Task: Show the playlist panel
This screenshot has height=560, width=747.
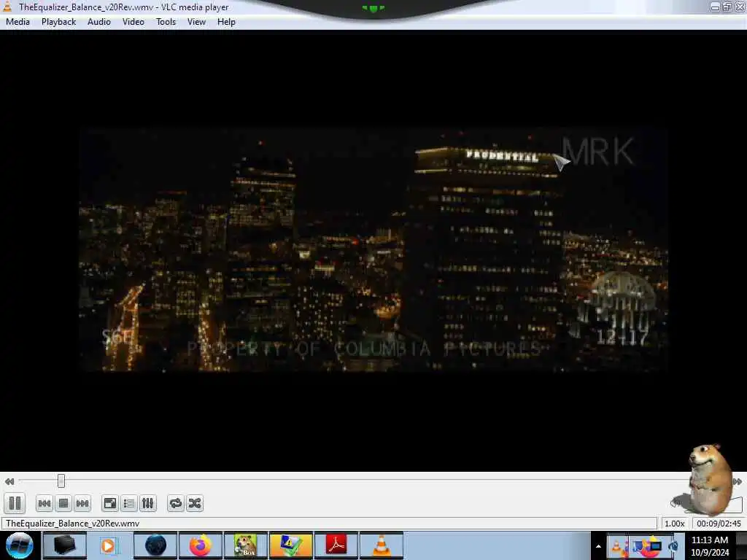Action: [x=129, y=503]
